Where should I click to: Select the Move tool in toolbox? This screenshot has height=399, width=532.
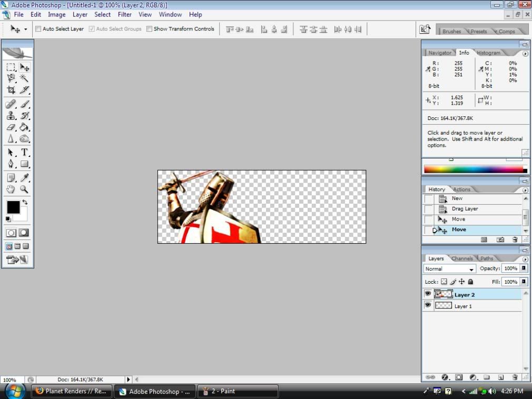point(24,67)
